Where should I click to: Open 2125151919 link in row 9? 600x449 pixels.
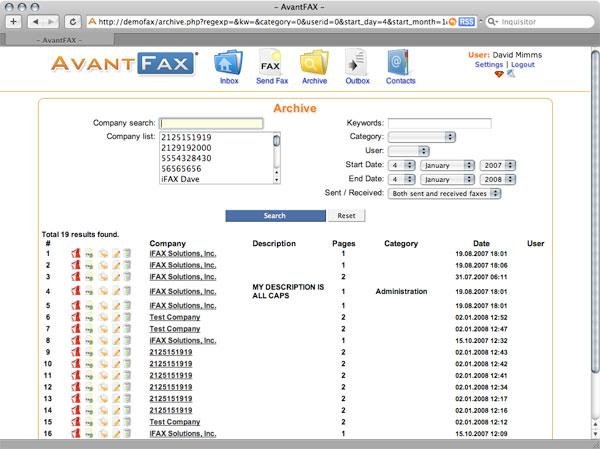(x=171, y=352)
